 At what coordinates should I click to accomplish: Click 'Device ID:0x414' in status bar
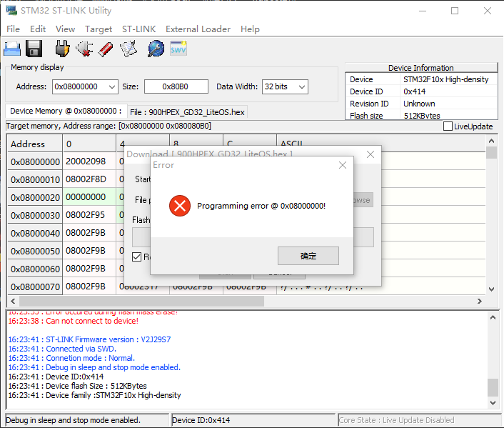pos(201,420)
